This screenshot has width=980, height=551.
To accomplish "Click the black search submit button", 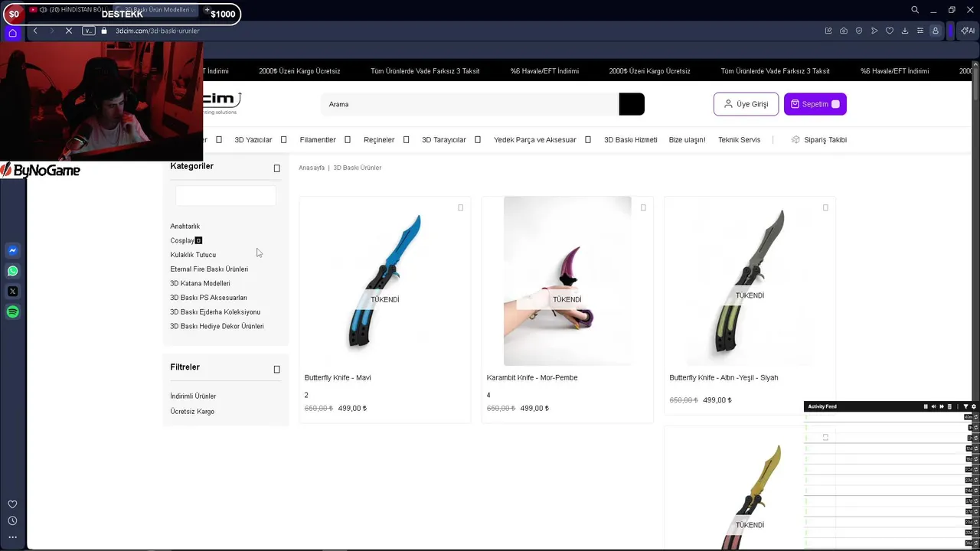I will 632,104.
